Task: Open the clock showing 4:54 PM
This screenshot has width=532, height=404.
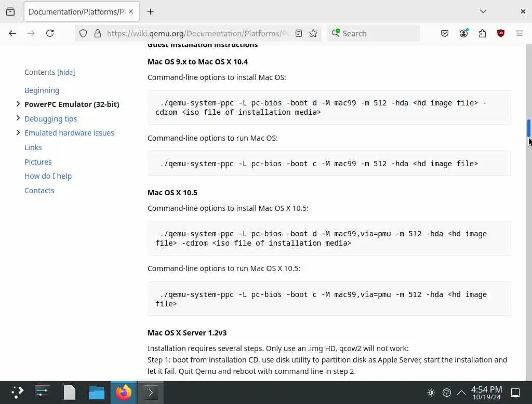Action: (x=486, y=393)
